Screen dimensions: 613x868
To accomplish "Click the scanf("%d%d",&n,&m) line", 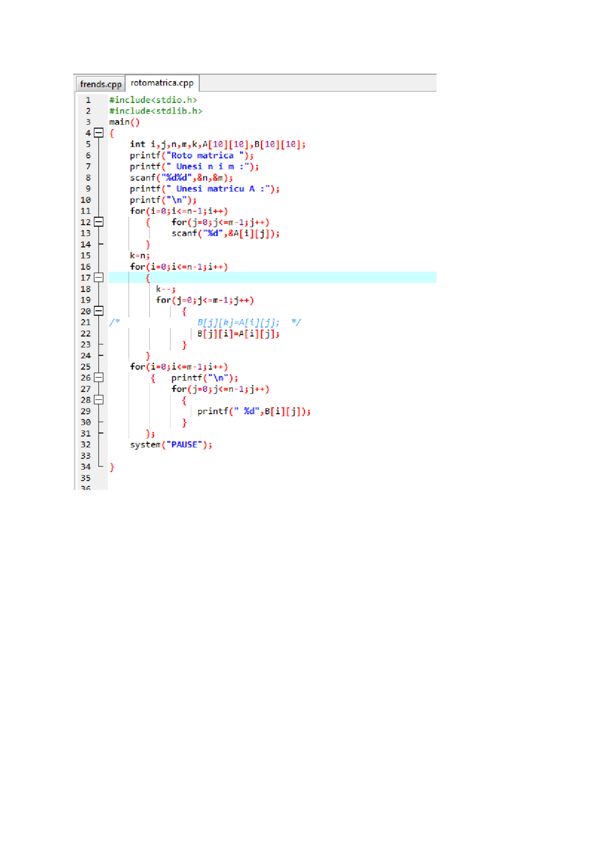I will tap(181, 178).
